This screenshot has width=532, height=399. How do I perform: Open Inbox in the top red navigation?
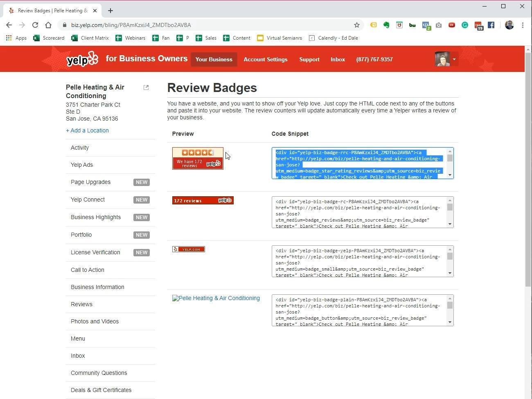338,59
